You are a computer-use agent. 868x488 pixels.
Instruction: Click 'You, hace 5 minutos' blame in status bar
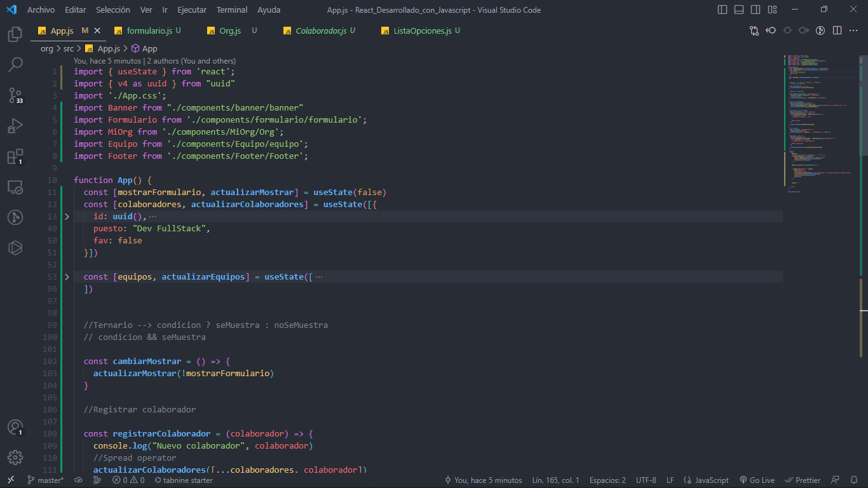coord(483,480)
